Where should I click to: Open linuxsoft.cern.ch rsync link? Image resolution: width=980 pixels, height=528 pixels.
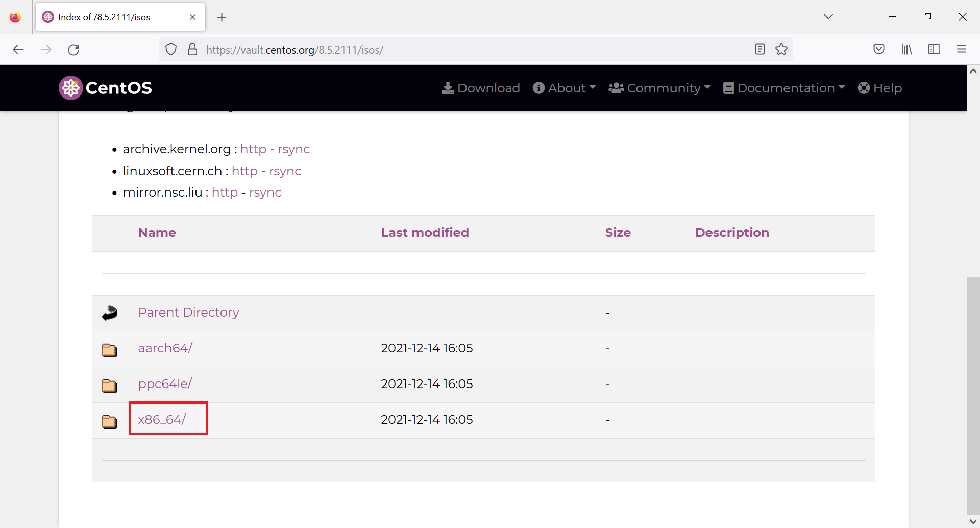(285, 171)
